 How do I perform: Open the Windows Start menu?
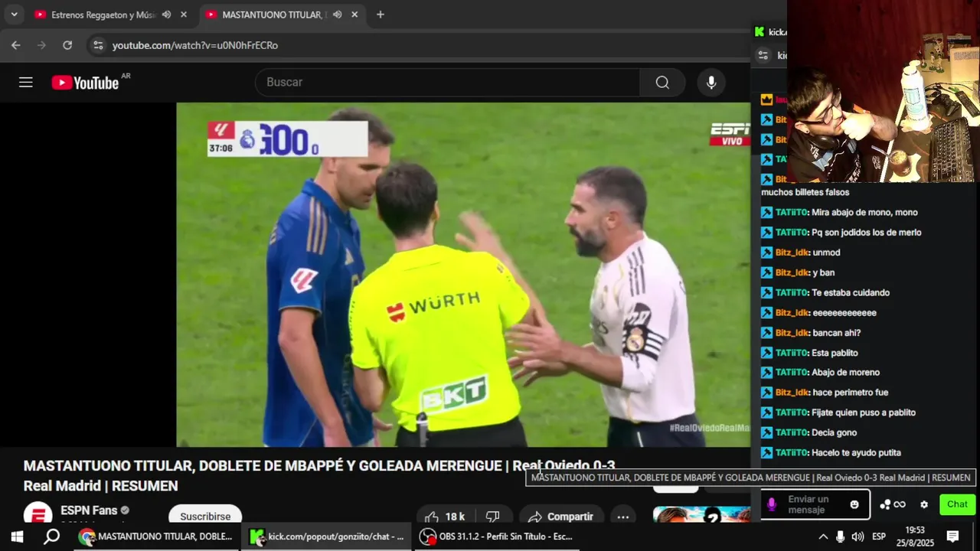point(17,536)
